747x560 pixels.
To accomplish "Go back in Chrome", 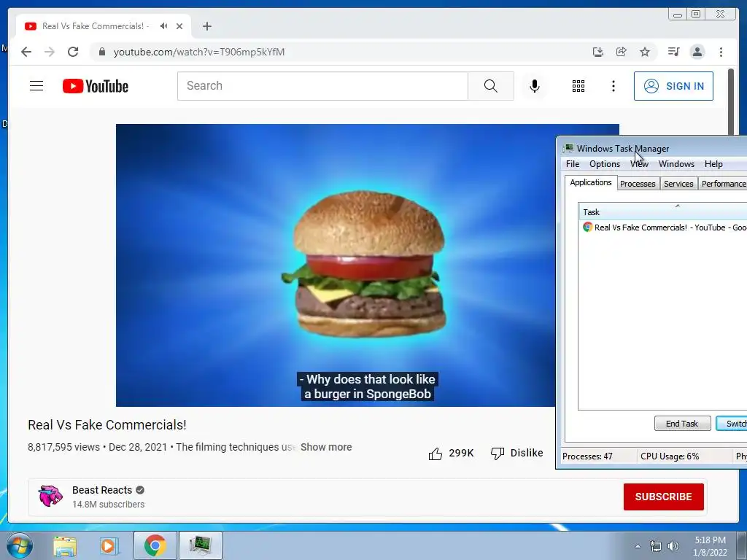I will pos(26,52).
